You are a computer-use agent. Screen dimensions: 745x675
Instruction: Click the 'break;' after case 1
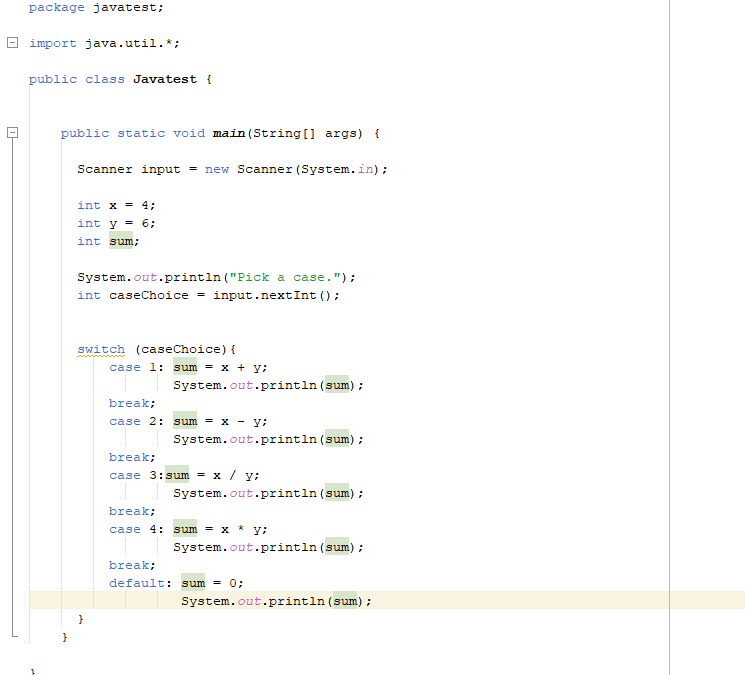(132, 403)
